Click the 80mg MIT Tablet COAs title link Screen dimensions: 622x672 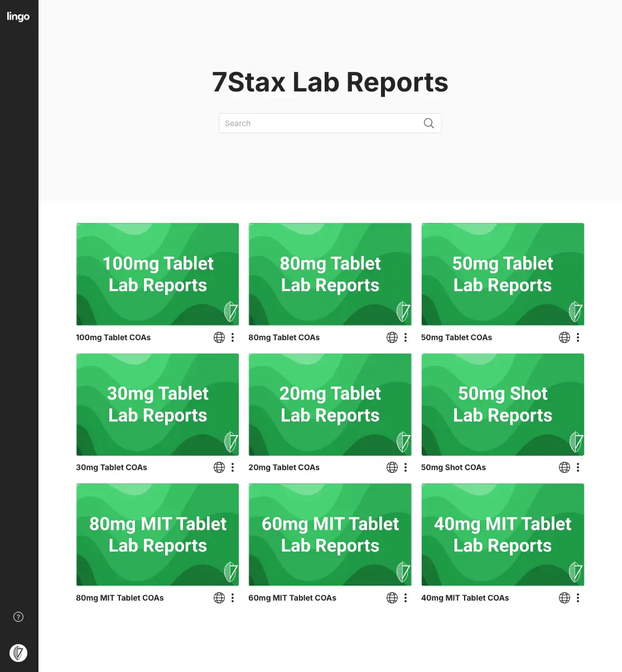(x=120, y=598)
